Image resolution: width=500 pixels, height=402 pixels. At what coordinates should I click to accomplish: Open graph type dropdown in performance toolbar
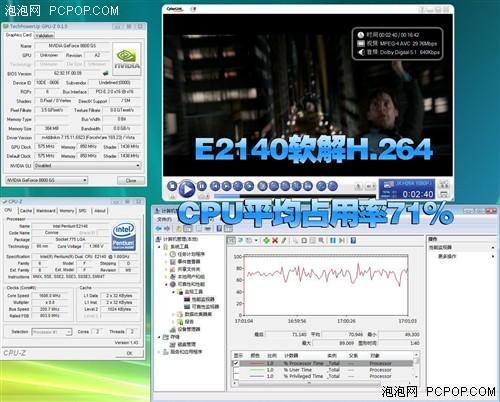coord(256,240)
